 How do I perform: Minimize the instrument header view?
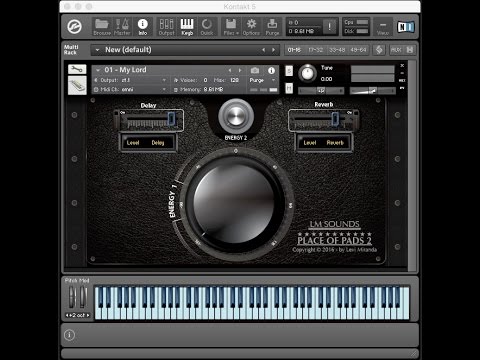click(x=402, y=73)
